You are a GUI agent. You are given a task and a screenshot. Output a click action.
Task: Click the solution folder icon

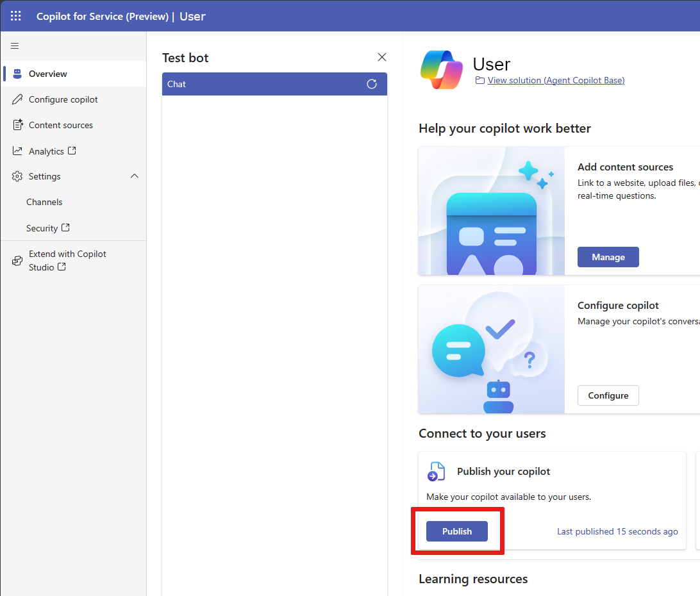pos(480,80)
